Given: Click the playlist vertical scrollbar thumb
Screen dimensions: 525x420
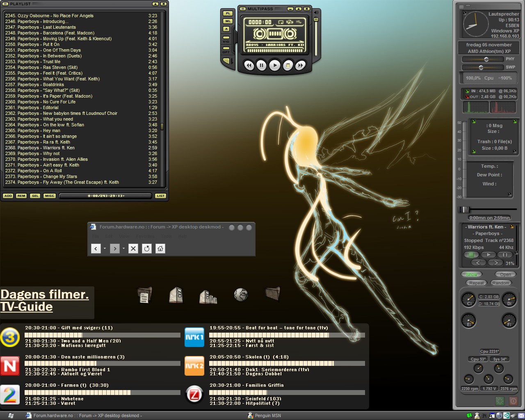Looking at the screenshot, I should 162,127.
